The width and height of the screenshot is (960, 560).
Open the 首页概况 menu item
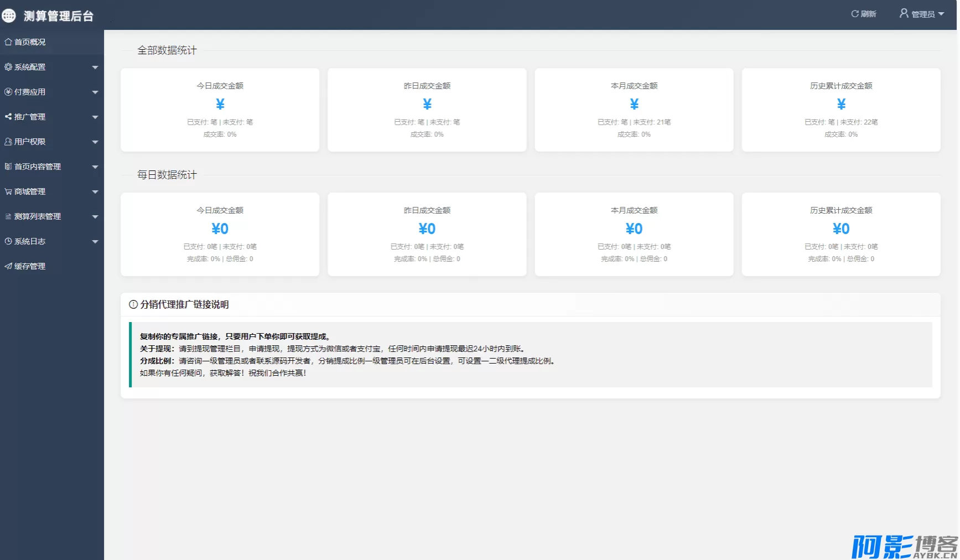(x=30, y=42)
